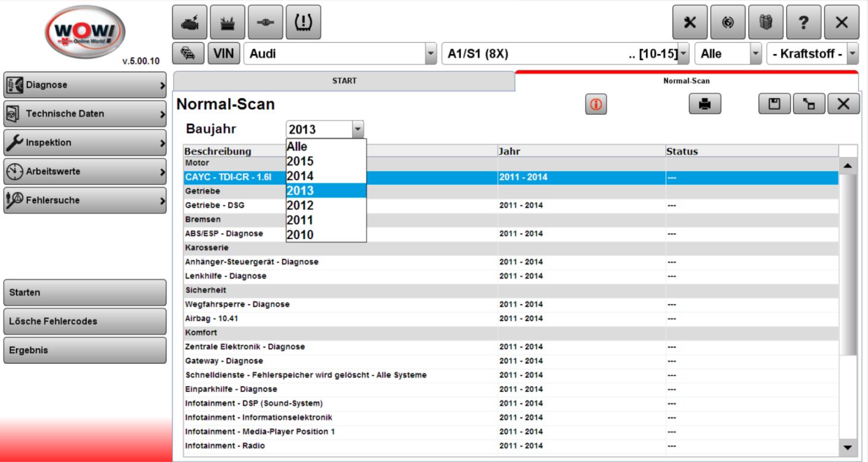Screen dimensions: 868x462
Task: Click the Beschreibung column header
Action: [x=340, y=151]
